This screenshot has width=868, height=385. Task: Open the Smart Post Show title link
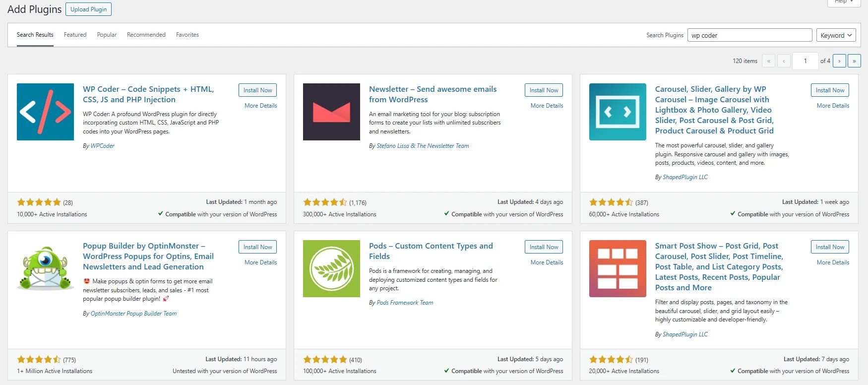[x=719, y=267]
